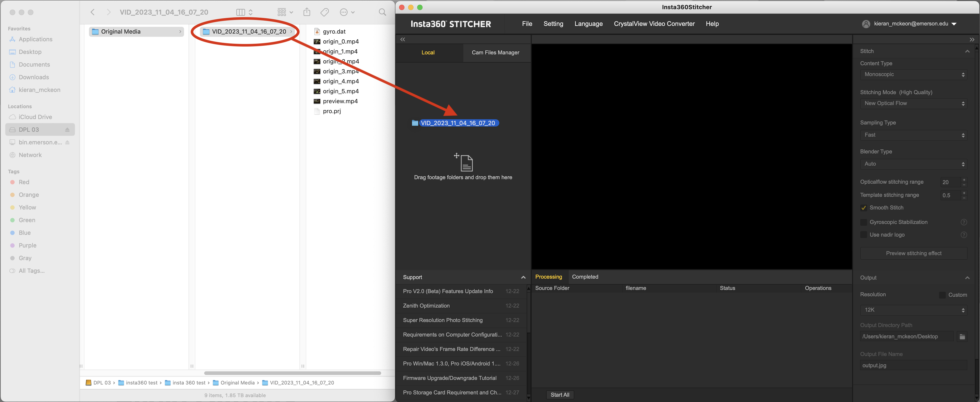Open Blender Type Auto dropdown

tap(913, 164)
